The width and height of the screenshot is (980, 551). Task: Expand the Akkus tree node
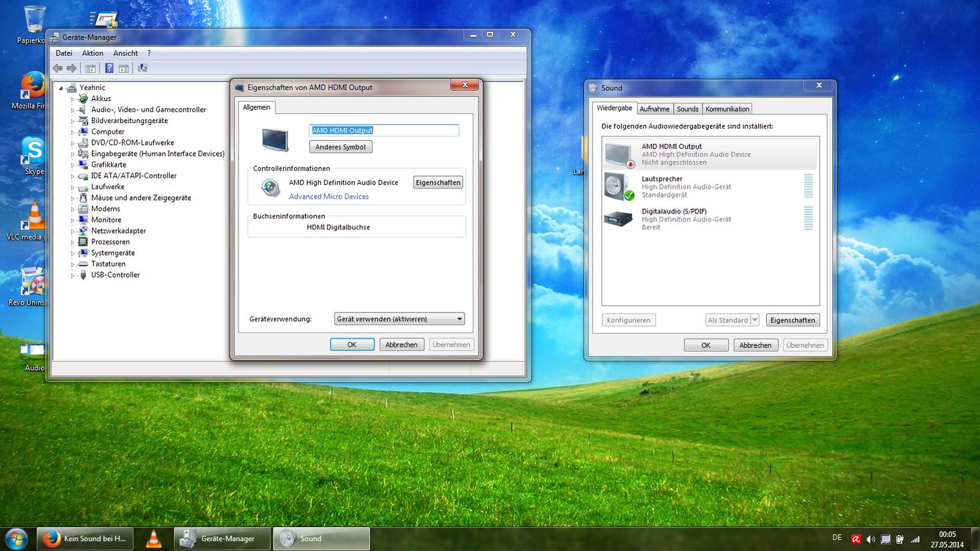point(72,99)
